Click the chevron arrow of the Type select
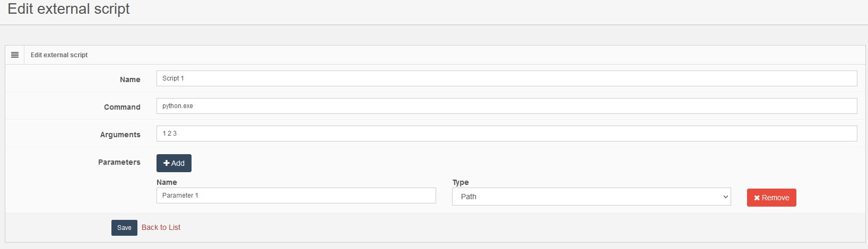This screenshot has height=249, width=868. 726,197
